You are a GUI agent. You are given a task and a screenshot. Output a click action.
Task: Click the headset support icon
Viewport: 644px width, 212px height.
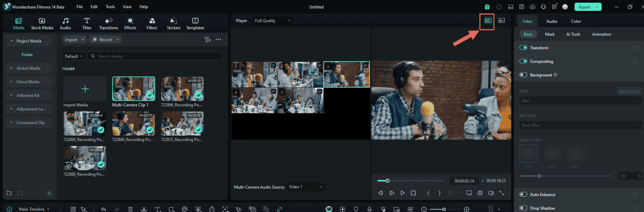(x=544, y=7)
